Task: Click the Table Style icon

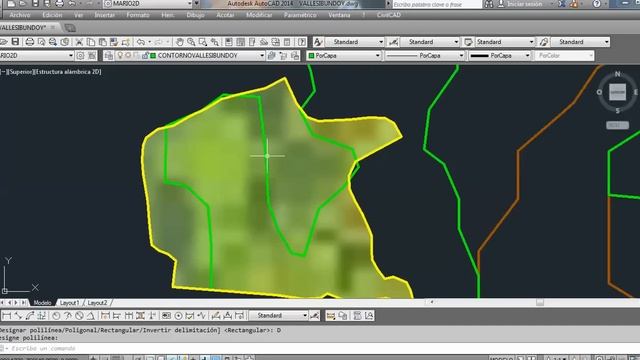Action: pyautogui.click(x=469, y=42)
